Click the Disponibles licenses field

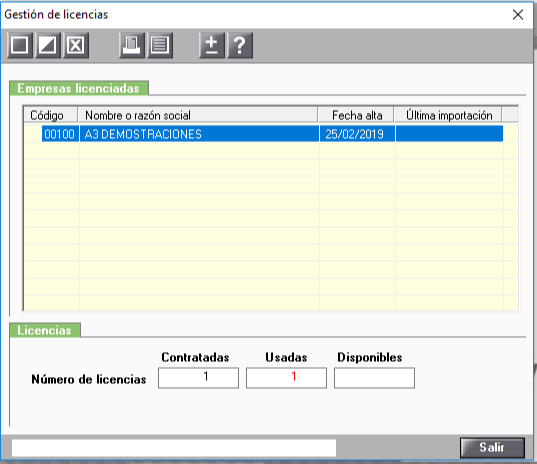[x=374, y=378]
